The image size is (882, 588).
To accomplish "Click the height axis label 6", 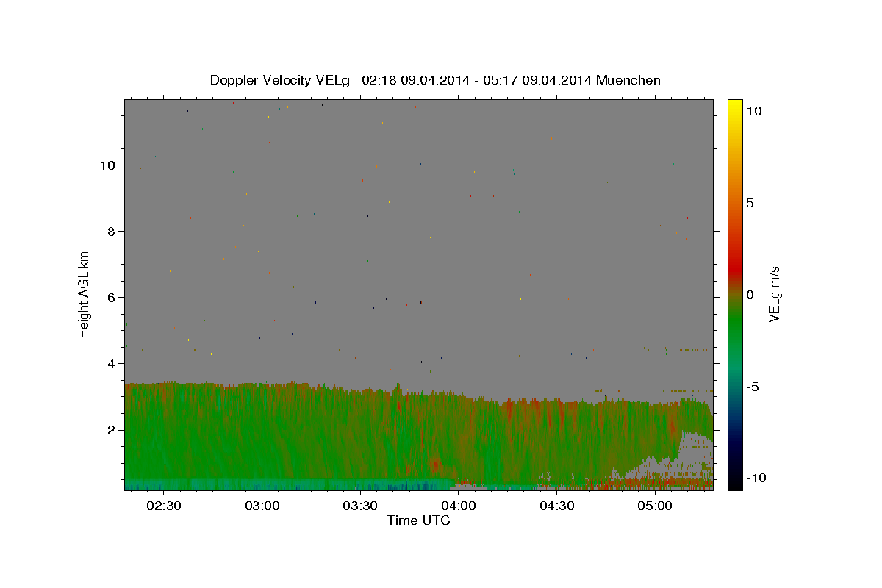I will pos(112,298).
